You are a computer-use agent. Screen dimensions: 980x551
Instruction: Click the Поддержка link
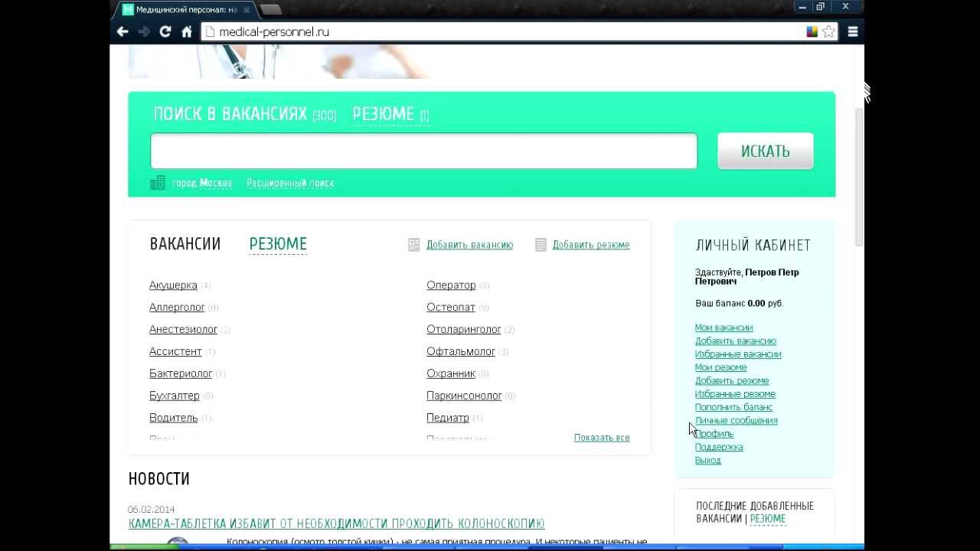pos(719,447)
